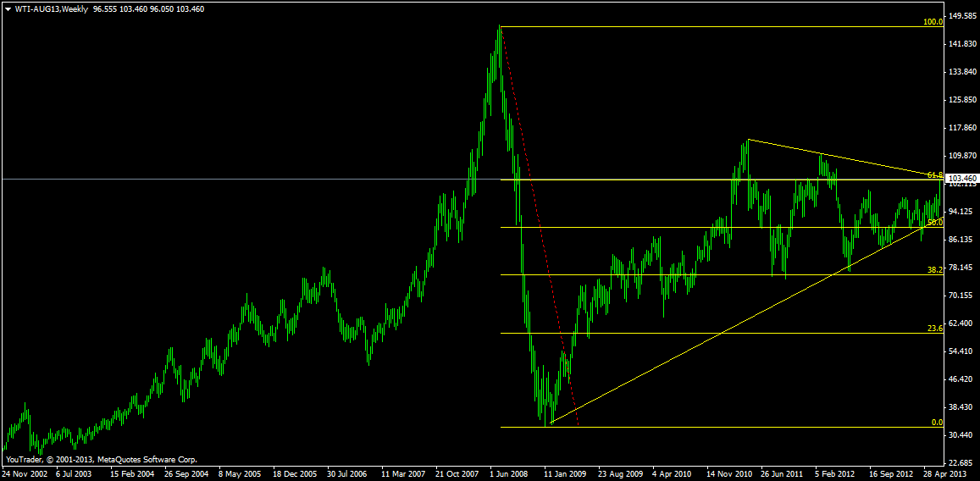Click the WTI-AUG13,Weekly chart title
The height and width of the screenshot is (481, 980).
pos(52,8)
